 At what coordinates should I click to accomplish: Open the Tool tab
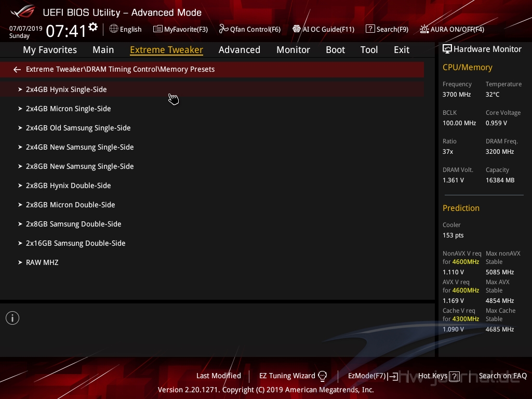click(x=369, y=50)
